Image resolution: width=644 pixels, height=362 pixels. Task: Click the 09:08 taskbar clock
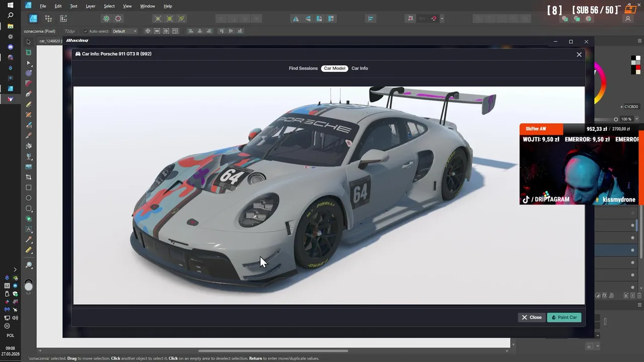tap(10, 348)
